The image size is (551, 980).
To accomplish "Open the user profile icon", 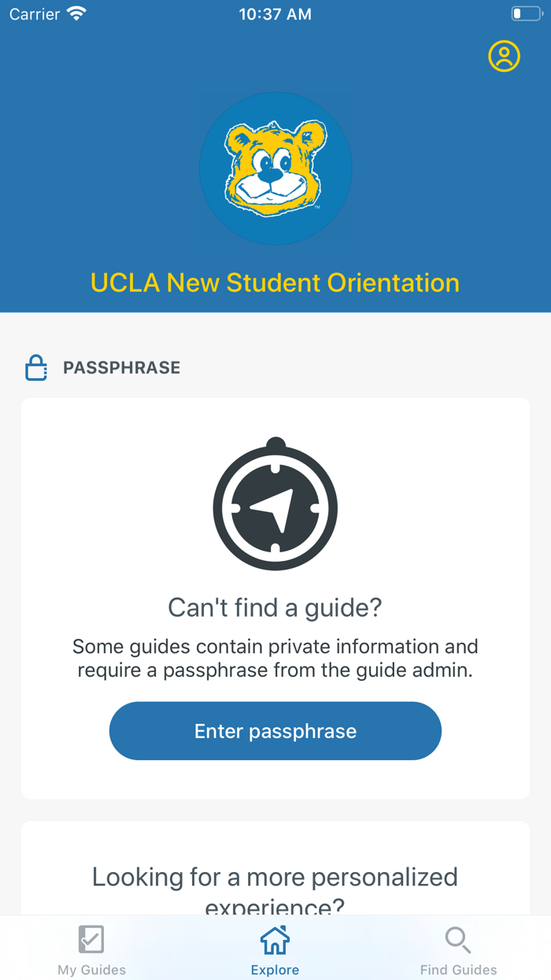I will click(504, 56).
